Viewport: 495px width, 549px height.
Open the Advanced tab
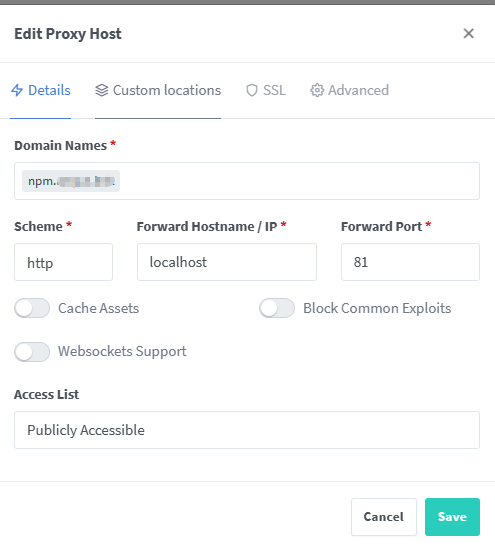[349, 90]
